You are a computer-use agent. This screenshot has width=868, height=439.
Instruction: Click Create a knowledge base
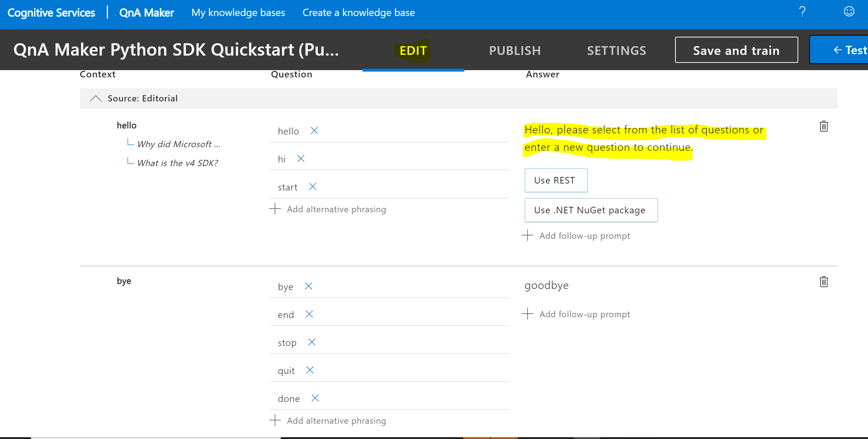358,12
